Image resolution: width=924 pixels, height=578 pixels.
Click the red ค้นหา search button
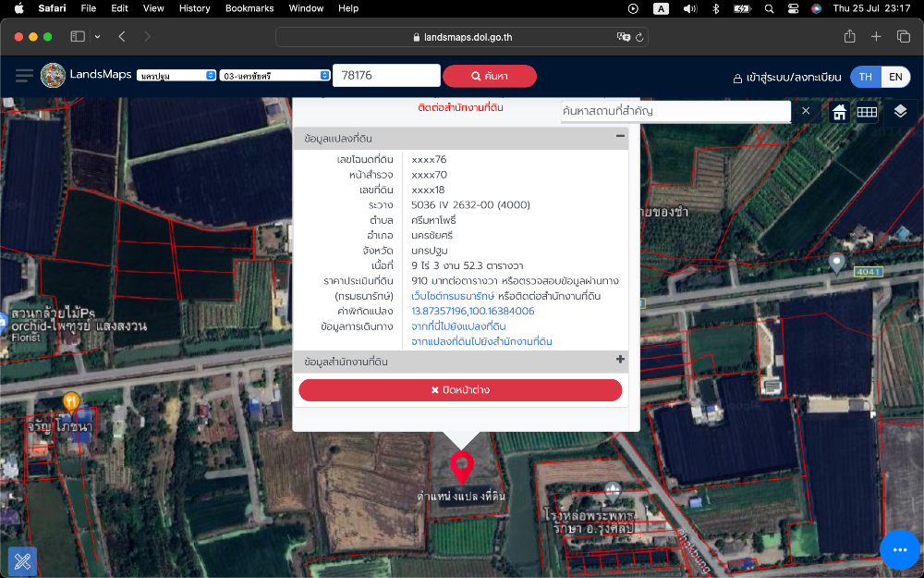489,76
